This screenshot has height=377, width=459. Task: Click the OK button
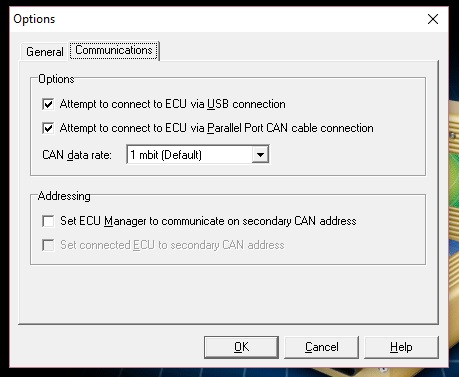241,347
